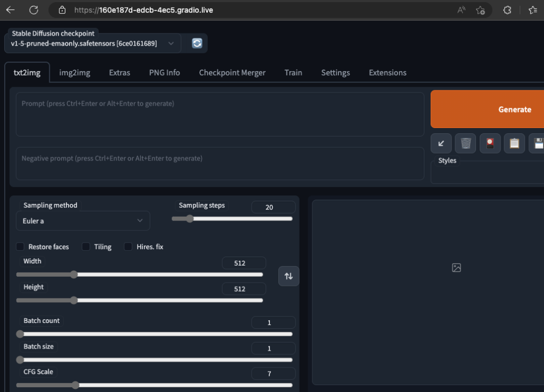Enable the Restore faces checkbox
The image size is (544, 392).
point(20,246)
